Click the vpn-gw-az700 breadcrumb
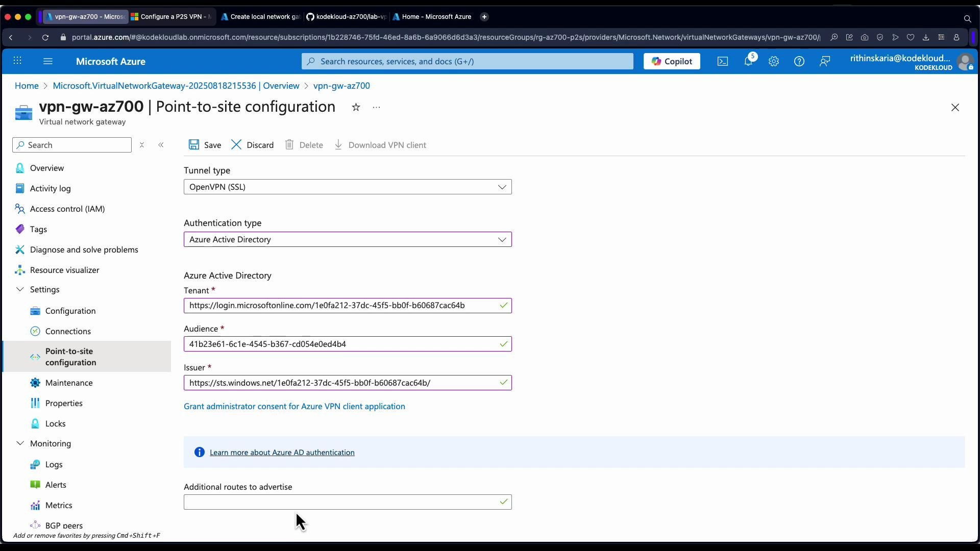 [x=341, y=86]
